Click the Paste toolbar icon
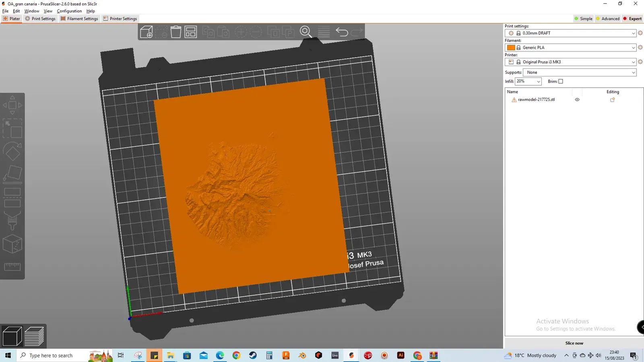Image resolution: width=644 pixels, height=362 pixels. click(x=223, y=32)
